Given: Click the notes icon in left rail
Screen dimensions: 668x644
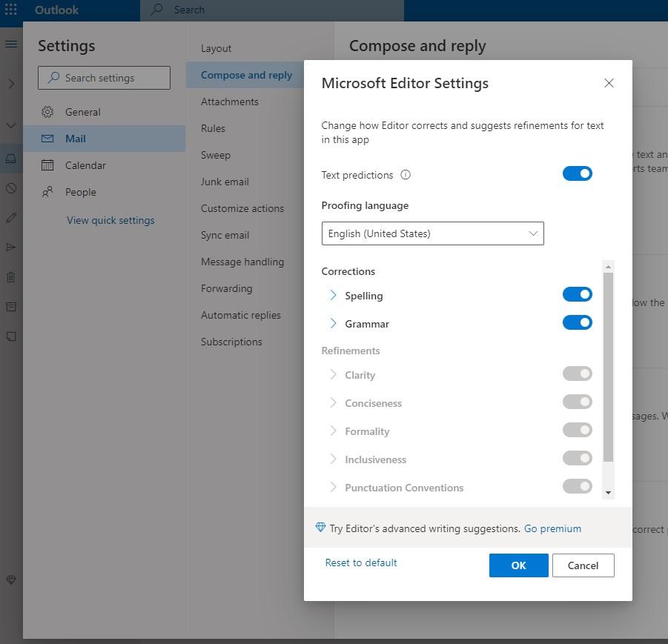Looking at the screenshot, I should [11, 336].
